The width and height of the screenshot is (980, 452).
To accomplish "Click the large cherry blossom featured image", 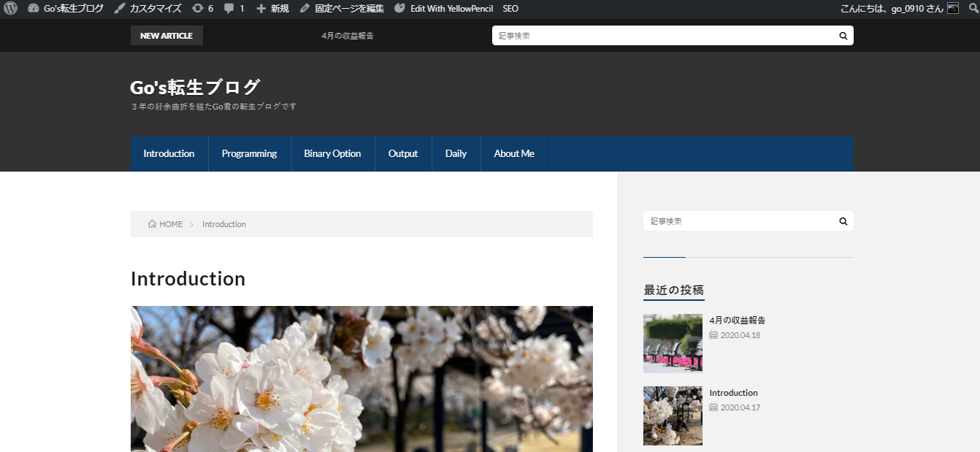I will pyautogui.click(x=361, y=379).
